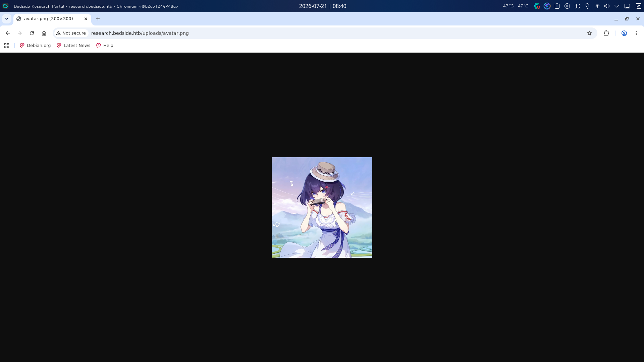This screenshot has height=362, width=644.
Task: Open the Debian.org bookmark
Action: point(35,46)
